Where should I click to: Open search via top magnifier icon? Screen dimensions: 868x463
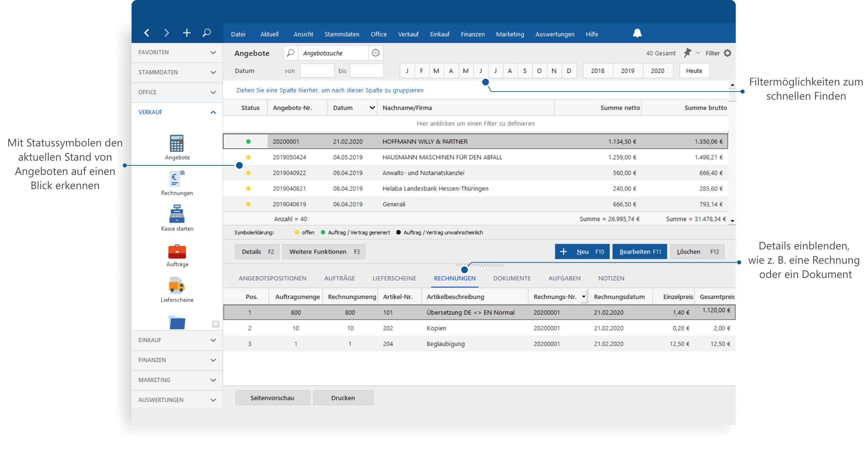pyautogui.click(x=206, y=33)
